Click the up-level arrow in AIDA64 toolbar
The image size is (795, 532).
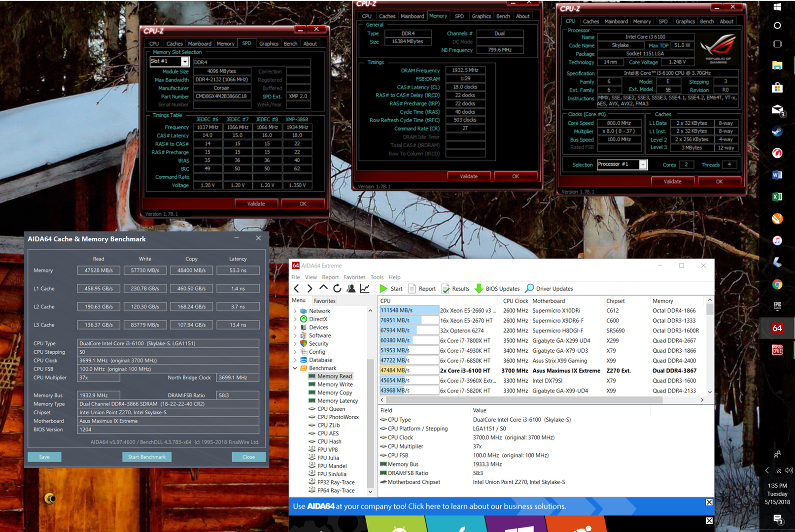tap(323, 288)
